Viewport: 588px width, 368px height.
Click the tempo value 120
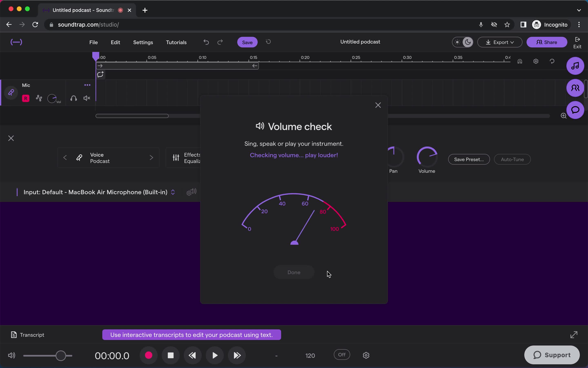coord(310,356)
